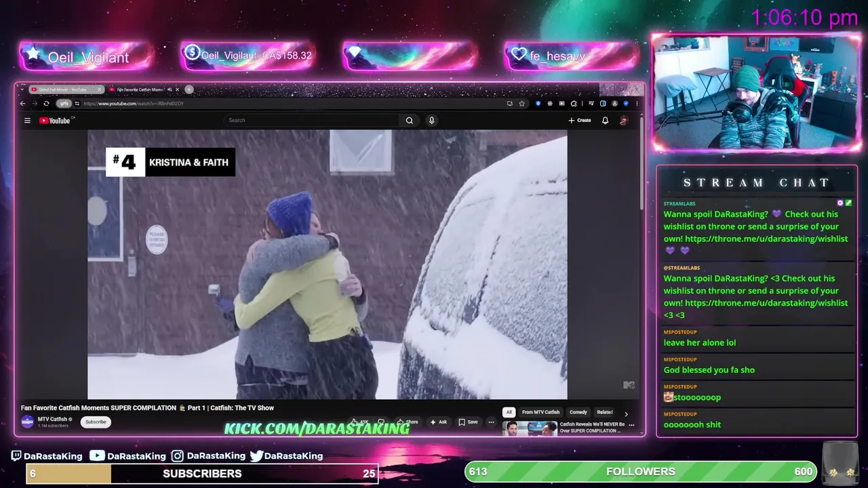The image size is (868, 488).
Task: Select the Related filter chip
Action: coord(604,412)
